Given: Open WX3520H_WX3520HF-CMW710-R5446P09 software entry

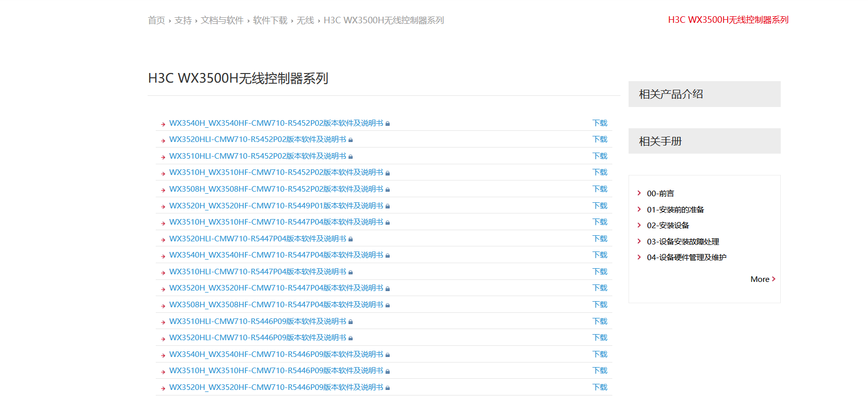Looking at the screenshot, I should [x=276, y=387].
